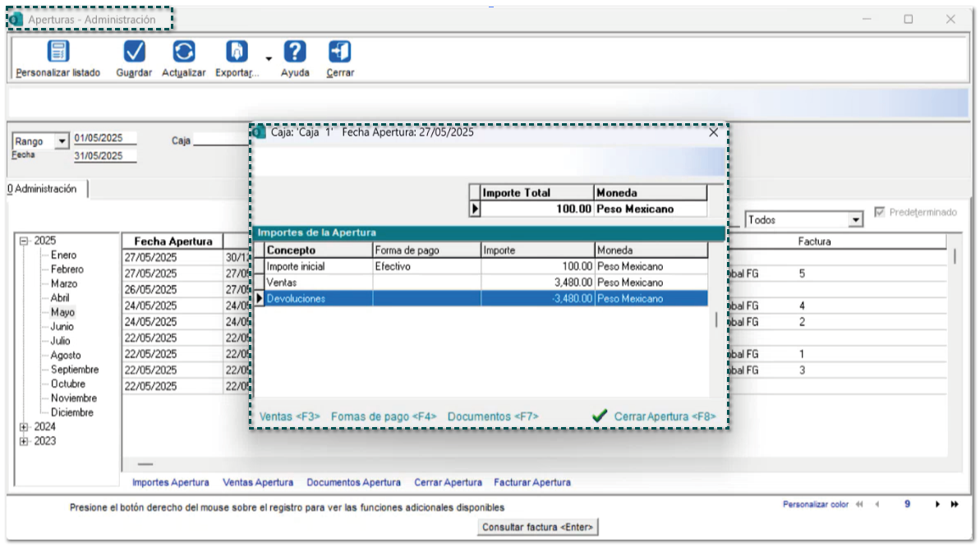
Task: Open the Exportar dropdown arrow
Action: click(x=269, y=58)
